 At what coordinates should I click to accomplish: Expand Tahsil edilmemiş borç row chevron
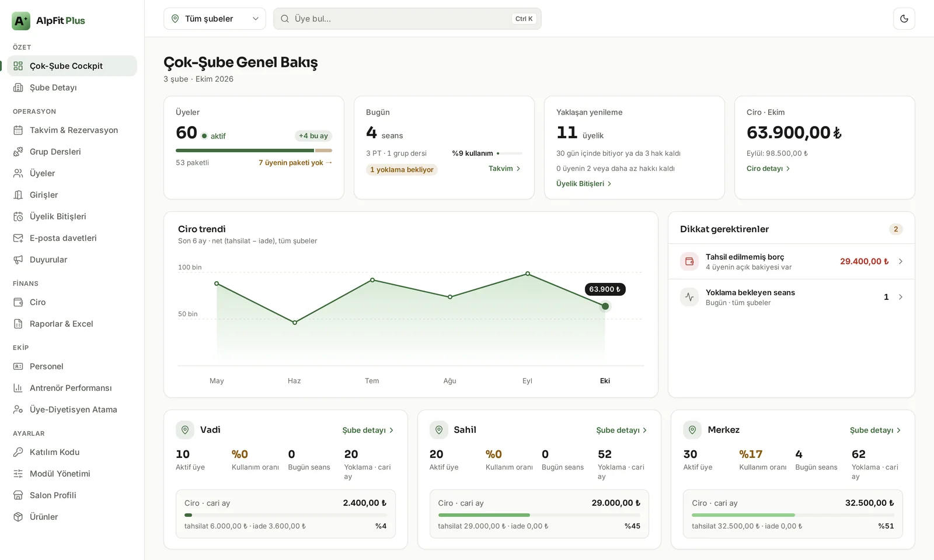[x=900, y=261]
